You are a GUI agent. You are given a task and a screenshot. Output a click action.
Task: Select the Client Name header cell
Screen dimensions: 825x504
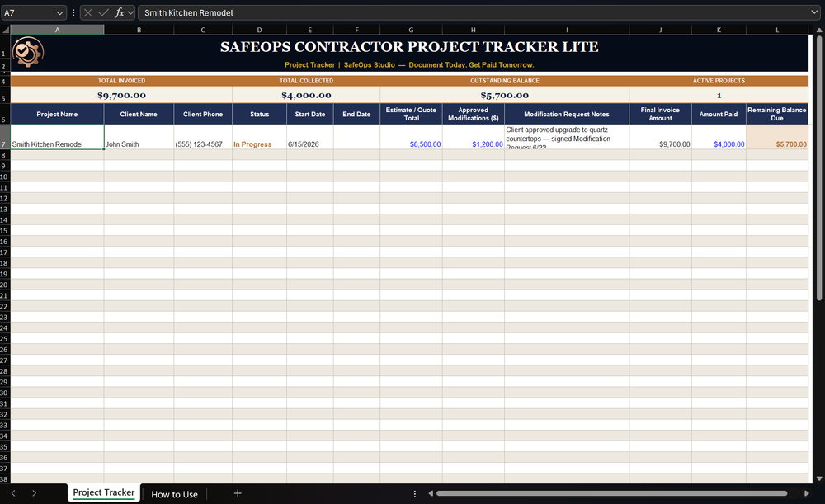(139, 114)
